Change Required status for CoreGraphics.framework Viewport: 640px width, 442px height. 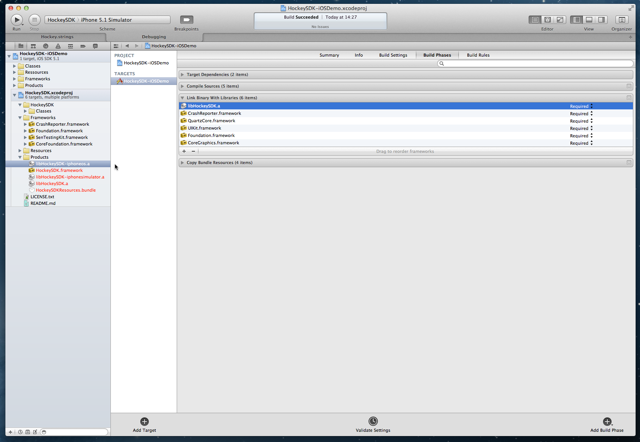click(x=581, y=143)
